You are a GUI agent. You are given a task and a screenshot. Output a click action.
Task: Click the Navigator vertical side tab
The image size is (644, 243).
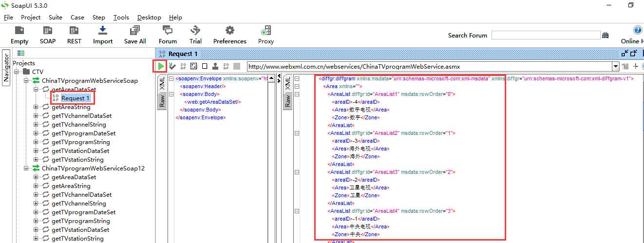[x=6, y=68]
